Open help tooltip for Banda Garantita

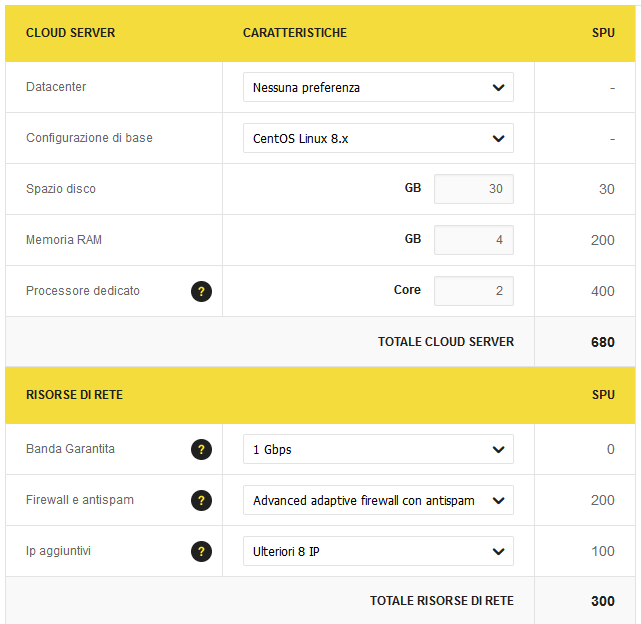201,450
